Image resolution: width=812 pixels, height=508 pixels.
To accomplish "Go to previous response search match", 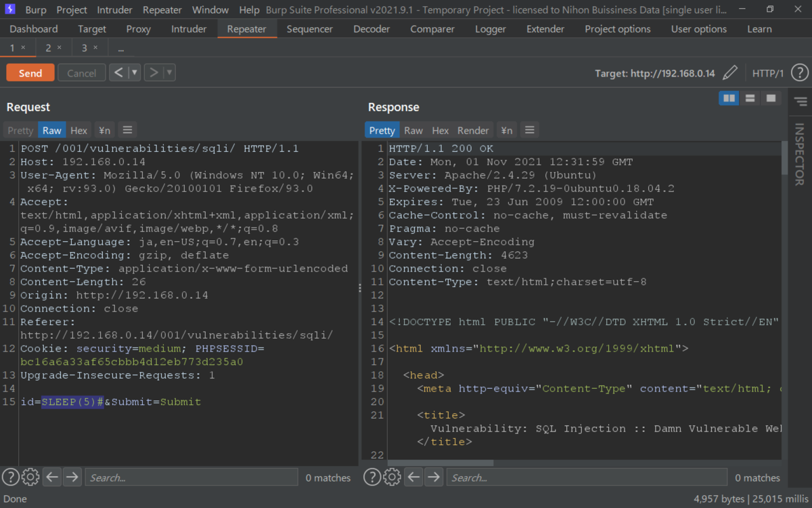I will [414, 477].
